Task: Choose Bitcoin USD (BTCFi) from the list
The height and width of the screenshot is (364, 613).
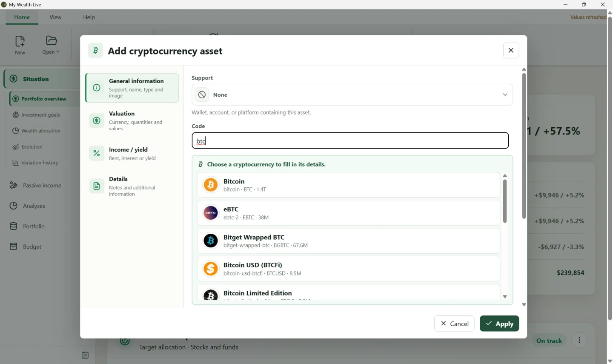Action: (x=348, y=269)
